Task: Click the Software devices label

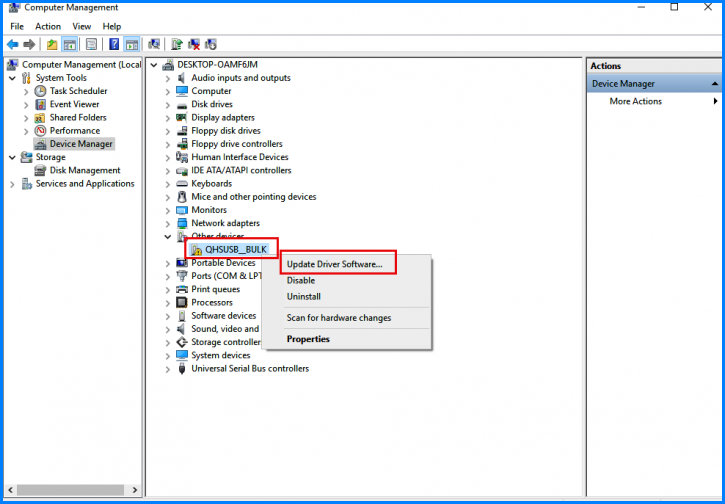Action: click(224, 315)
